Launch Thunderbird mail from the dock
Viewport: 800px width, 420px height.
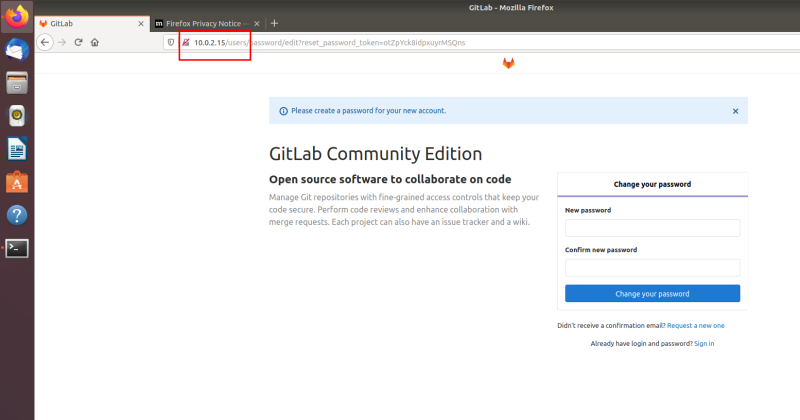click(x=17, y=50)
